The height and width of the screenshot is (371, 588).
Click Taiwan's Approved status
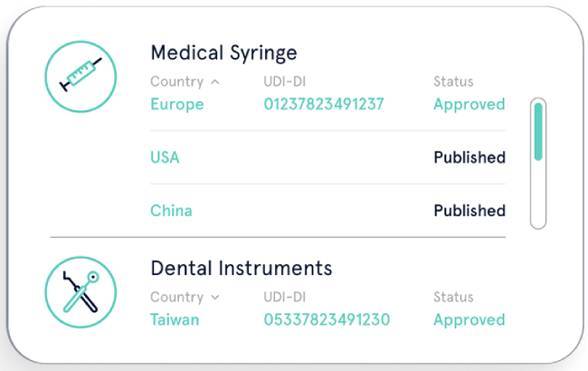click(x=469, y=319)
